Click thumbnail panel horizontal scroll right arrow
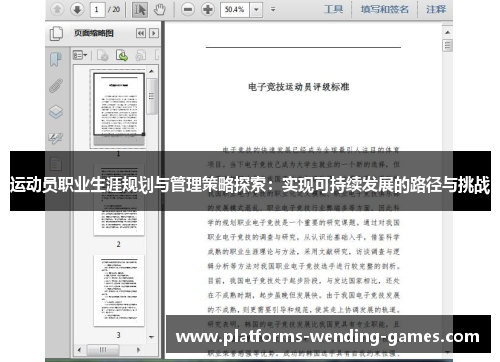This screenshot has height=362, width=500. point(138,350)
